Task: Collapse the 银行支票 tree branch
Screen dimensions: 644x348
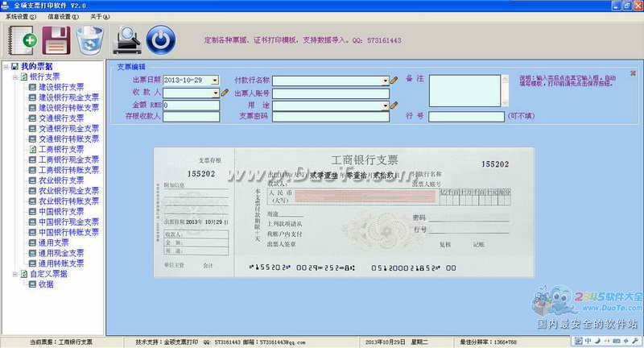Action: click(15, 77)
